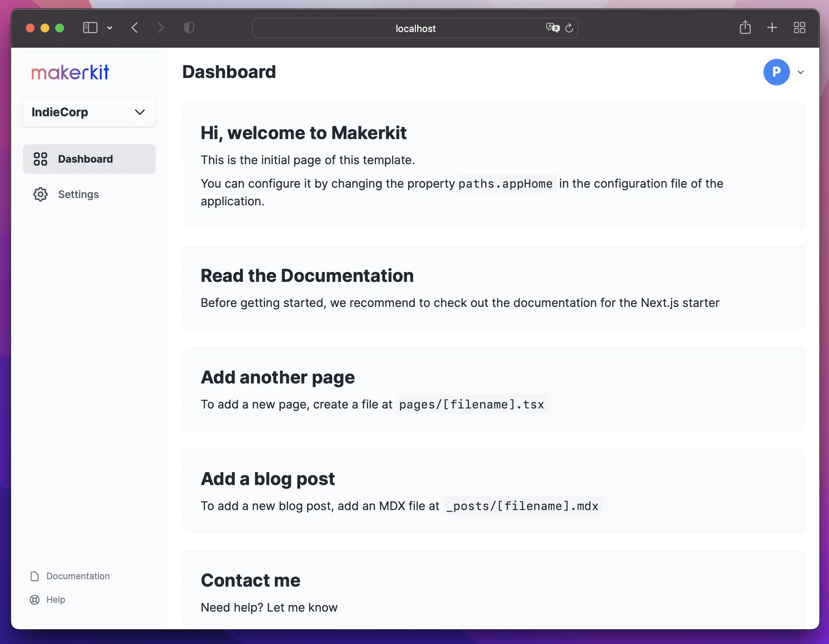Viewport: 829px width, 644px height.
Task: Click the localhost address bar
Action: [415, 28]
